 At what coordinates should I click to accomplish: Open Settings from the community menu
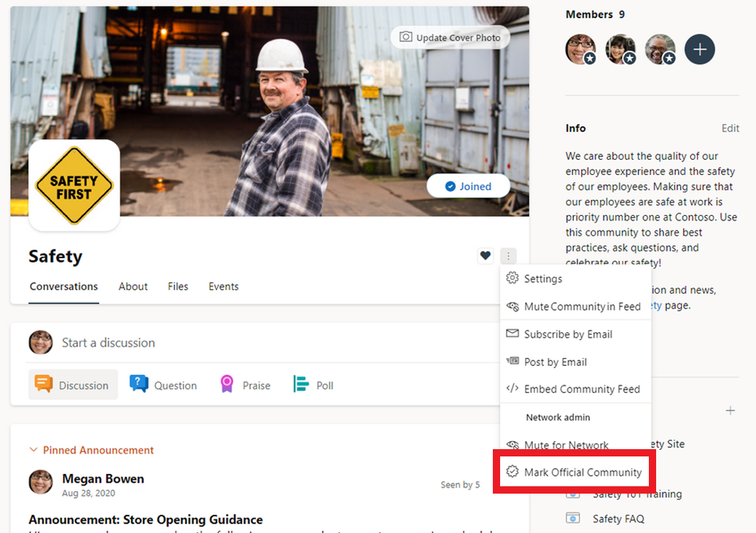(x=542, y=279)
